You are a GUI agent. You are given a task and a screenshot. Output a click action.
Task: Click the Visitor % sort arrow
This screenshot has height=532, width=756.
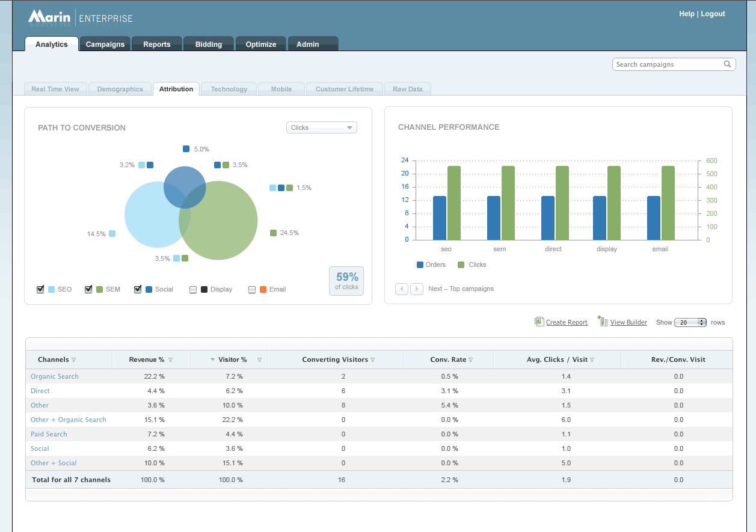pyautogui.click(x=212, y=360)
